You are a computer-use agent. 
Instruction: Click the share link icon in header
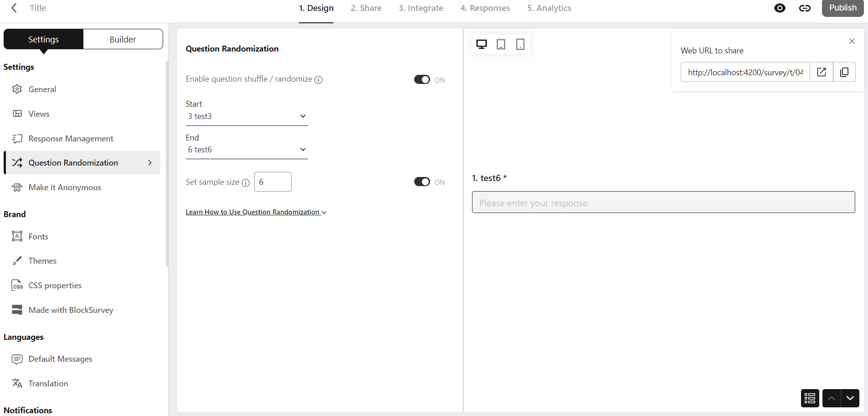(x=805, y=8)
